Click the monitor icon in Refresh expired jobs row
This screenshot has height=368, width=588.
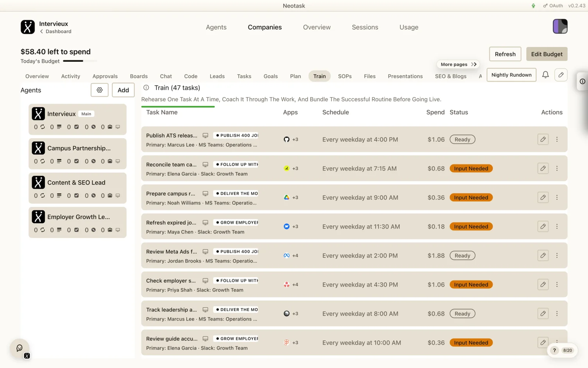point(205,222)
